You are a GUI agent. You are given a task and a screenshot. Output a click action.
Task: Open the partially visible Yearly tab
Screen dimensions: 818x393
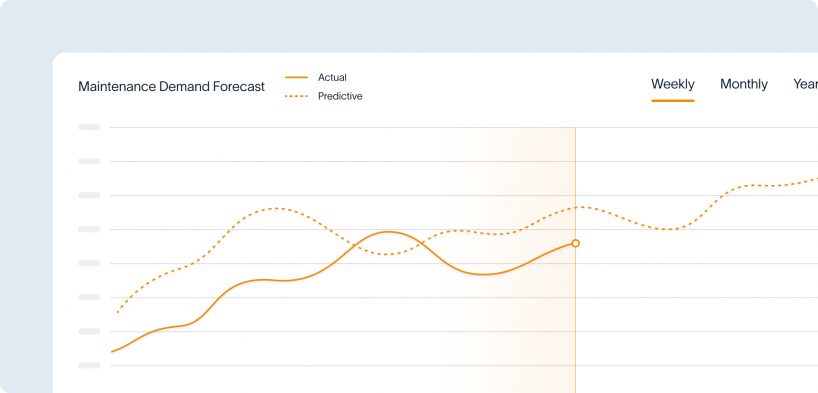pos(805,84)
